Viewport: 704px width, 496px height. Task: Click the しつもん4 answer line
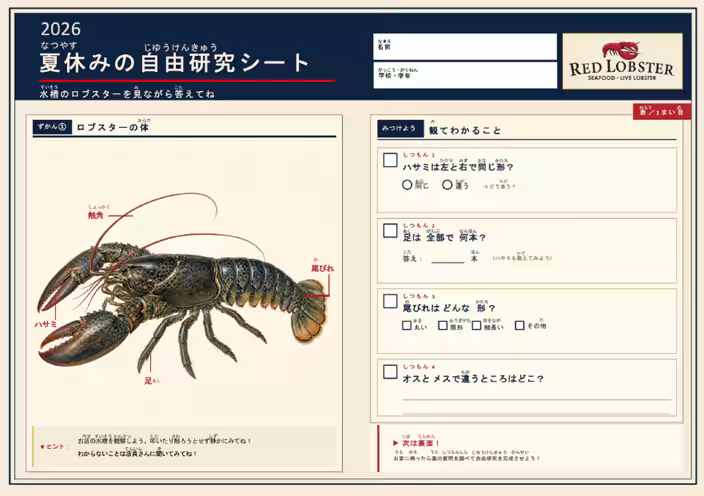(537, 399)
